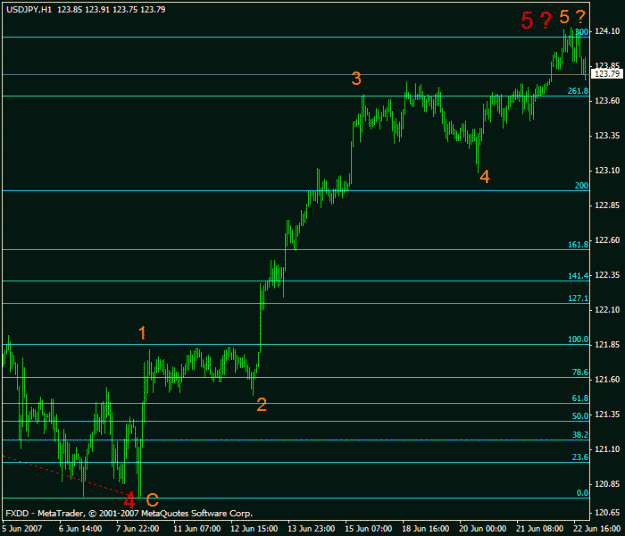Click the 21 Jun 08:00 time label

point(540,528)
